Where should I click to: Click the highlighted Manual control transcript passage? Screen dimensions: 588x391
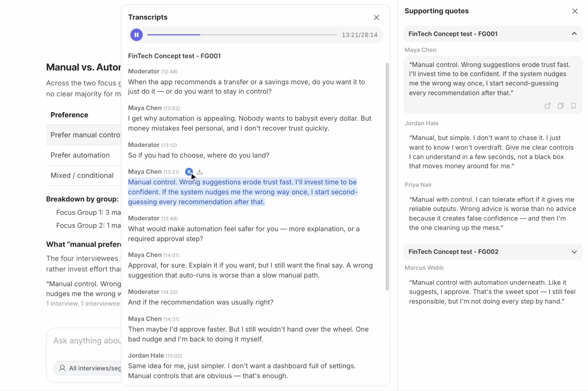(x=243, y=192)
